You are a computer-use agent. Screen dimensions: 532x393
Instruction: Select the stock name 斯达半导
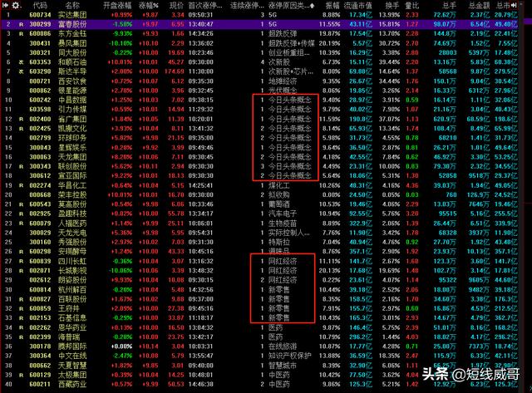click(72, 71)
